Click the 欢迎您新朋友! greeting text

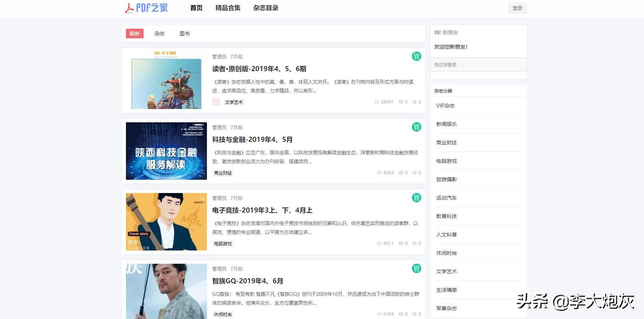[451, 47]
